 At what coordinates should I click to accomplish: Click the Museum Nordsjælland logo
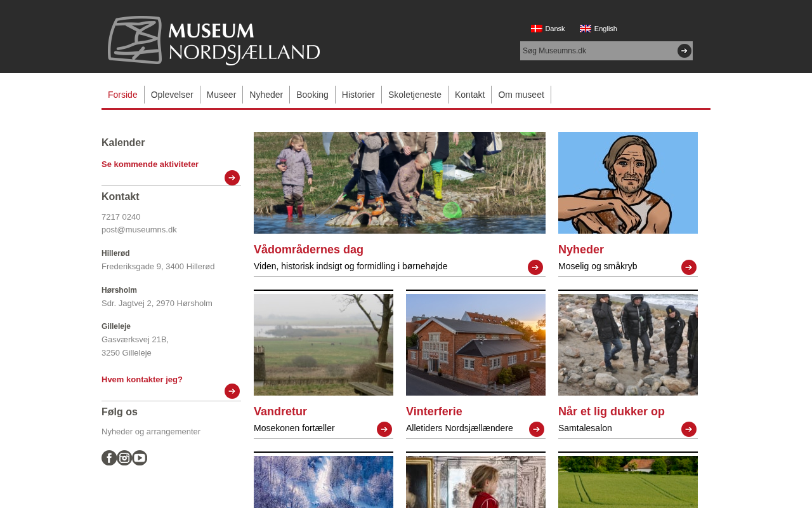[x=214, y=40]
